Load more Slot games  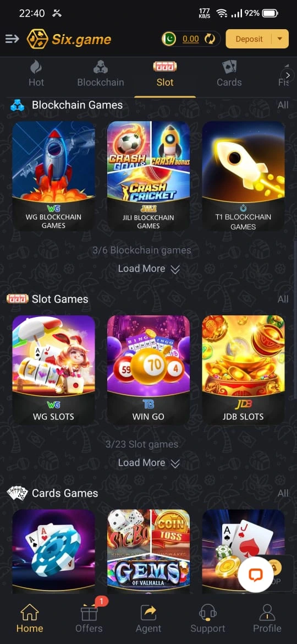(x=148, y=463)
